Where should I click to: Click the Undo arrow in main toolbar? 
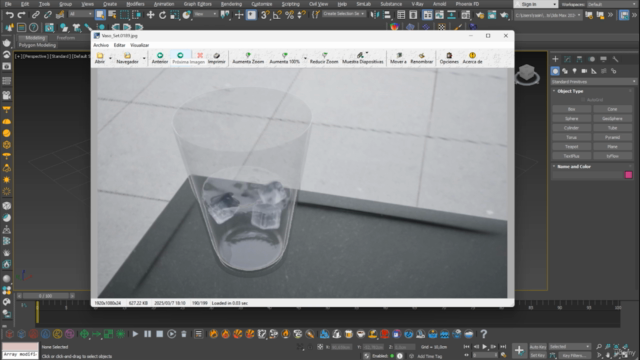9,15
